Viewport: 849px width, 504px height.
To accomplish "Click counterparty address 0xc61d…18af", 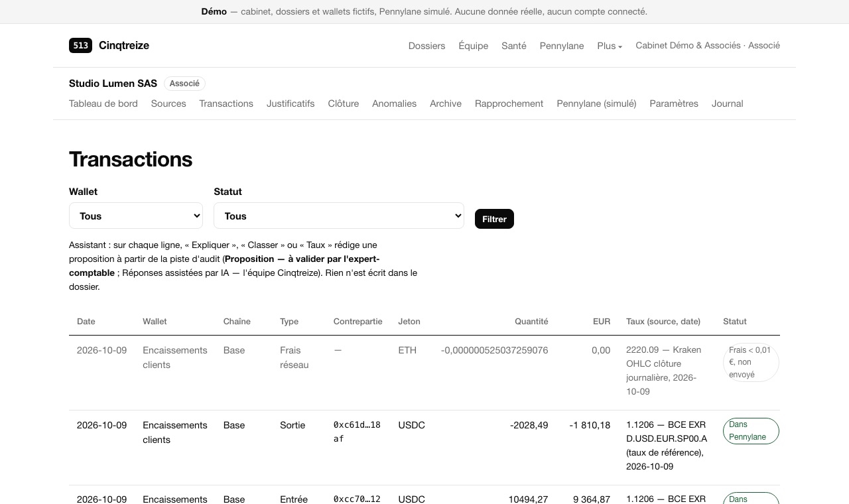I will 357,432.
